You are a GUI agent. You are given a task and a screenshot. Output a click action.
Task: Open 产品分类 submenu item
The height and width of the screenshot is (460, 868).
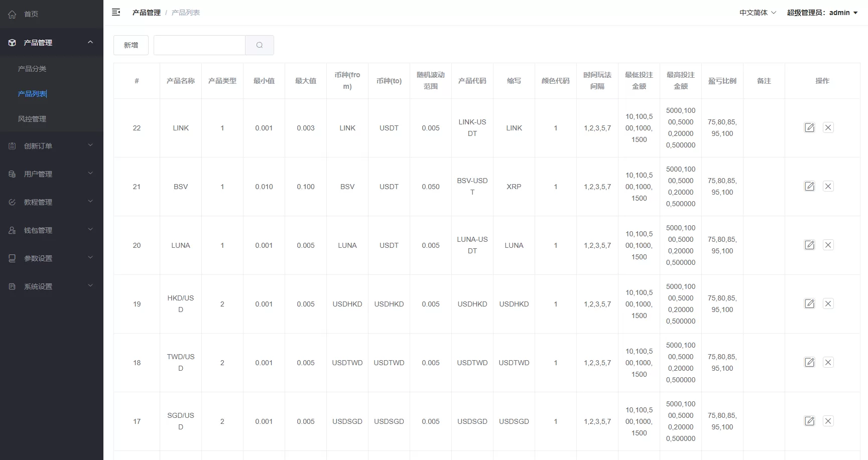tap(32, 69)
